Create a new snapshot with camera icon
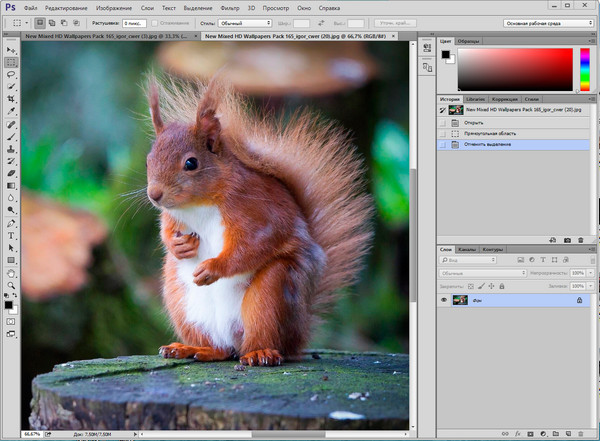600x441 pixels. (567, 240)
